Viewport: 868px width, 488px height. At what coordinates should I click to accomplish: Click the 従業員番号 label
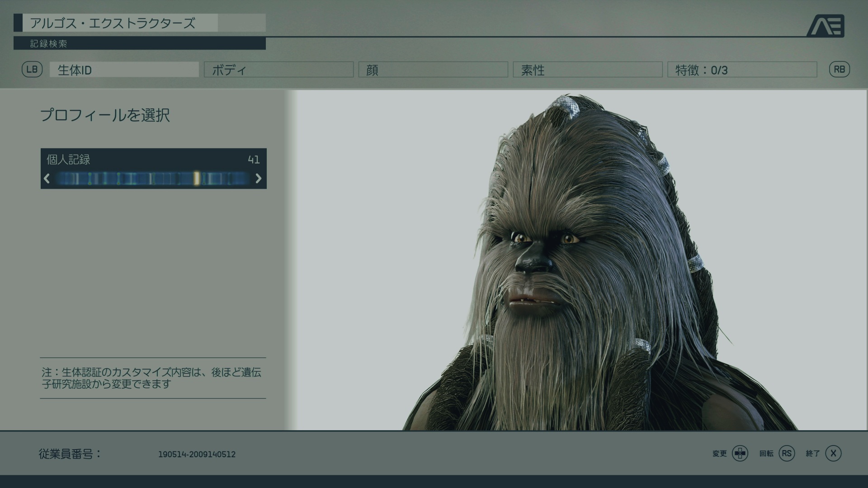(x=70, y=454)
